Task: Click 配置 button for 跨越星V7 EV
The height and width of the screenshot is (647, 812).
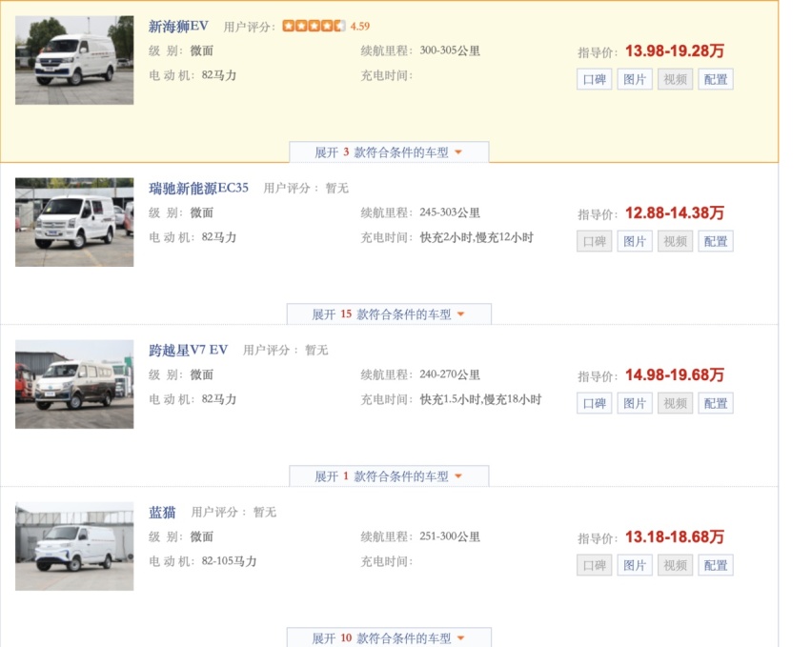Action: tap(715, 403)
